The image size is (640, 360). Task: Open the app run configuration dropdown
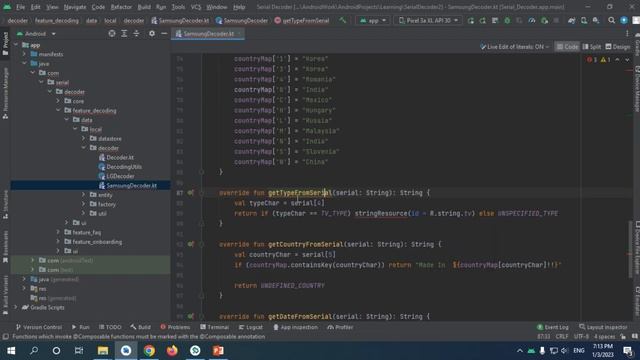[372, 20]
